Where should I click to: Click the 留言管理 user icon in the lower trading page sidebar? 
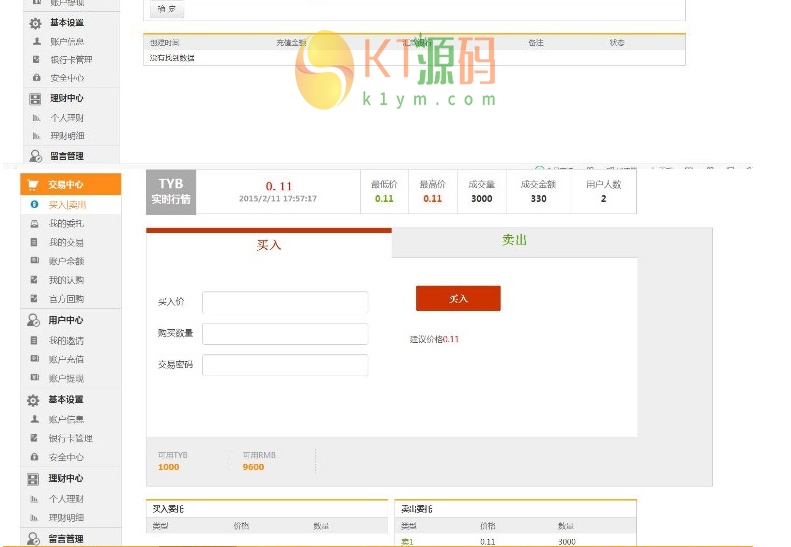pyautogui.click(x=33, y=538)
